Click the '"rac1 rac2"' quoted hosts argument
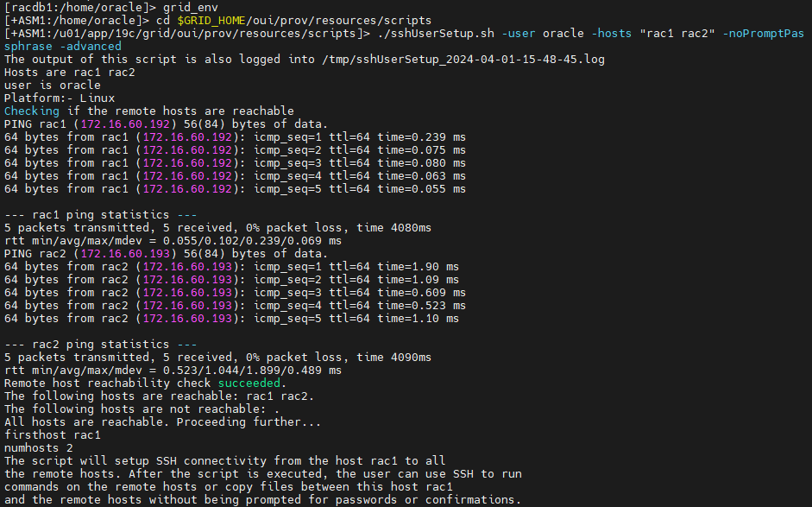Screen dimensions: 812x507 point(677,34)
